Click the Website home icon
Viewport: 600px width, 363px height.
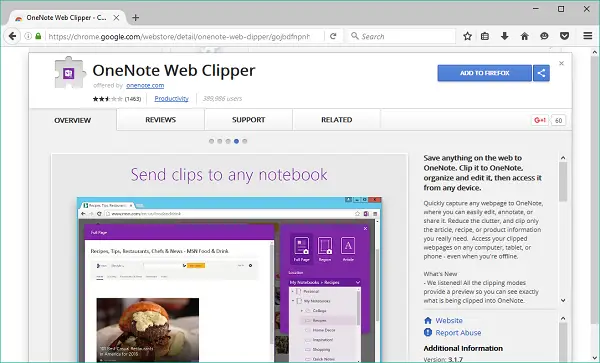[428, 321]
